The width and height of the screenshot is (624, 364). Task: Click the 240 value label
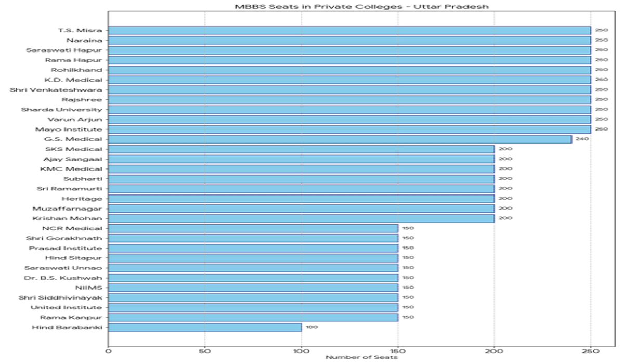tap(582, 139)
